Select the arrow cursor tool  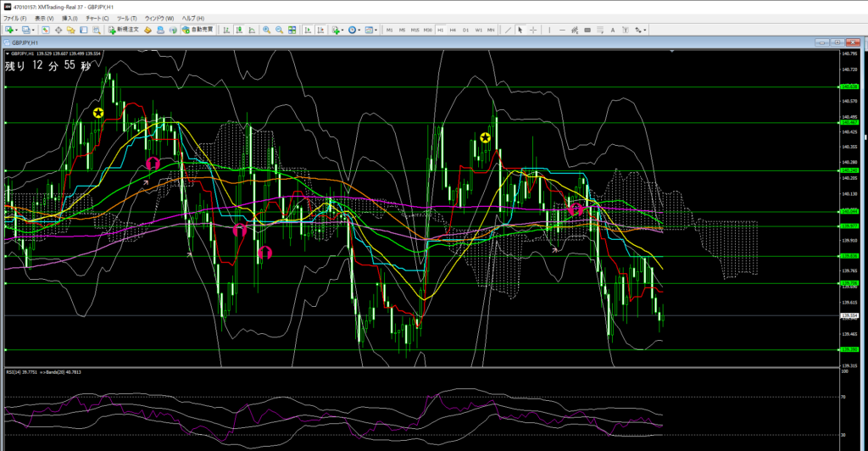point(520,30)
